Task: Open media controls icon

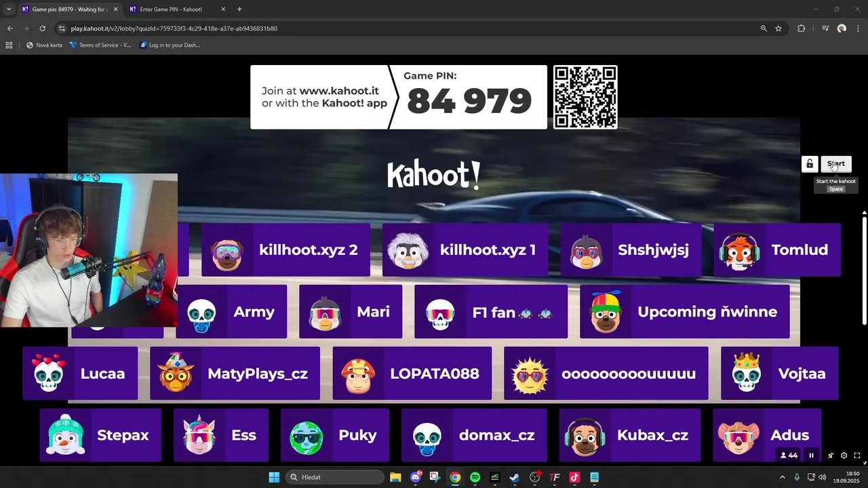Action: point(825,28)
